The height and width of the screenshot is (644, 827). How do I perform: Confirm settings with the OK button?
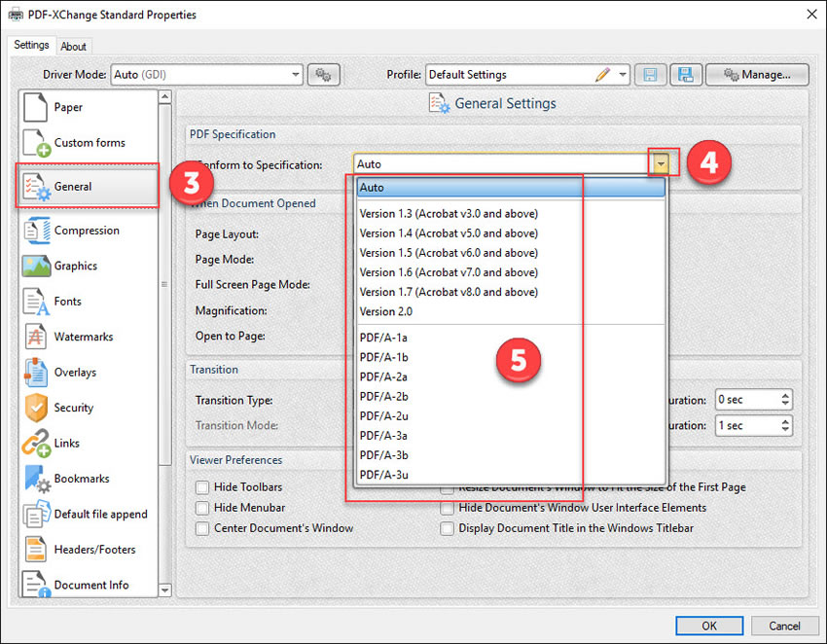(709, 626)
